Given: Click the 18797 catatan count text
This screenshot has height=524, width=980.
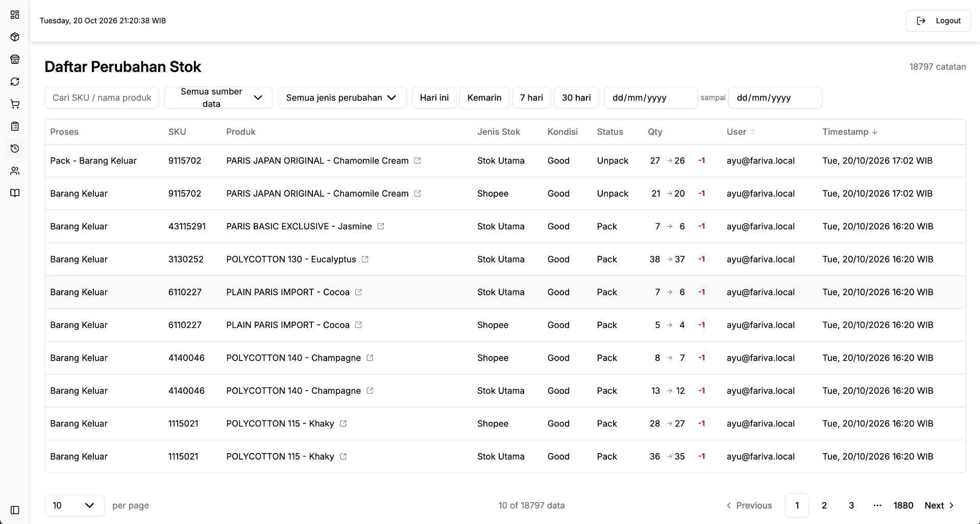Looking at the screenshot, I should tap(937, 67).
